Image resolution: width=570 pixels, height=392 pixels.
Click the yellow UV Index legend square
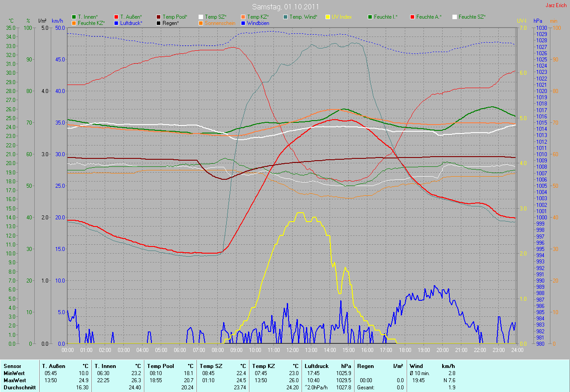pyautogui.click(x=328, y=17)
